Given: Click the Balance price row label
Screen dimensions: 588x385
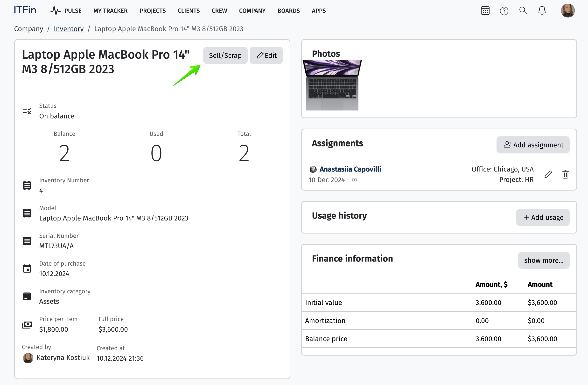Looking at the screenshot, I should (x=326, y=339).
